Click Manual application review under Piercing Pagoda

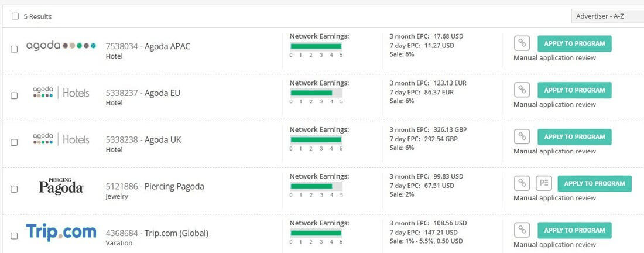554,199
